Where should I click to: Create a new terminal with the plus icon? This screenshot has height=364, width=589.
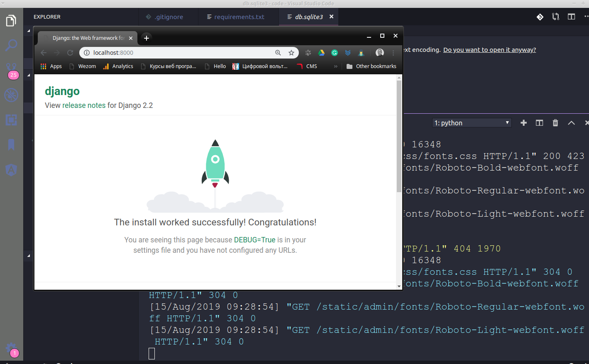click(524, 123)
